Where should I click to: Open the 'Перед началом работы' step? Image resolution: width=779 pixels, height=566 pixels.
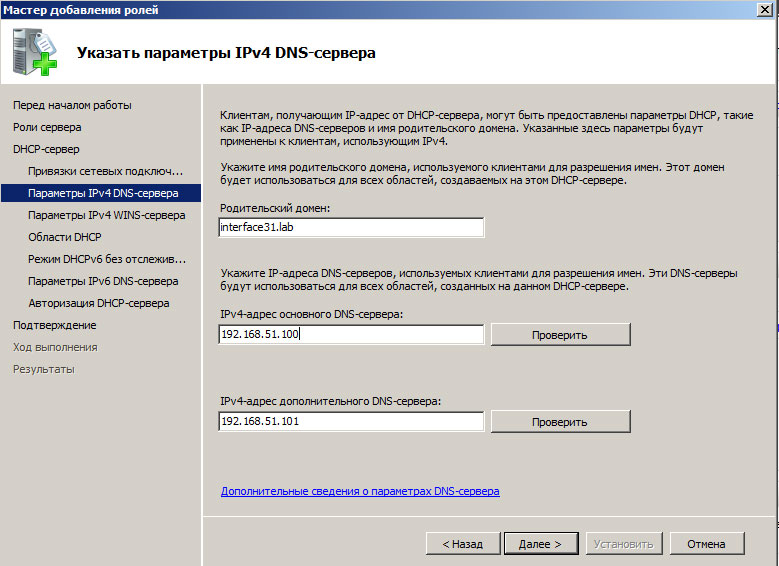72,105
